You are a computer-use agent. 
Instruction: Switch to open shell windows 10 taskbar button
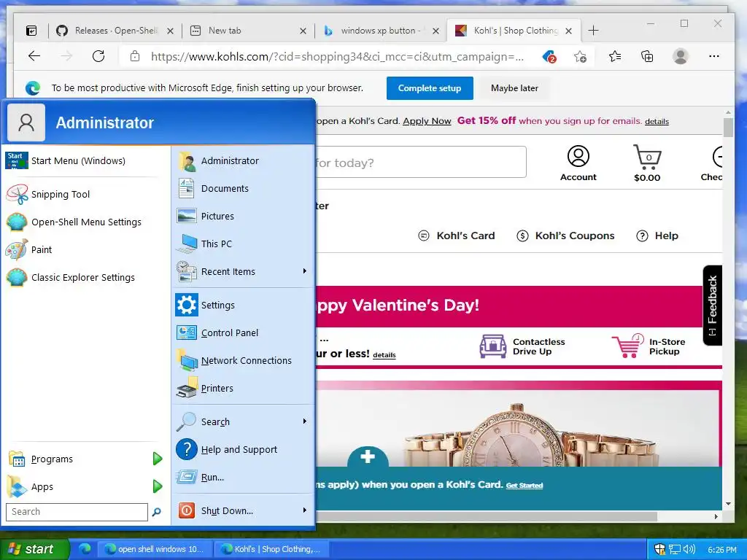pos(155,549)
